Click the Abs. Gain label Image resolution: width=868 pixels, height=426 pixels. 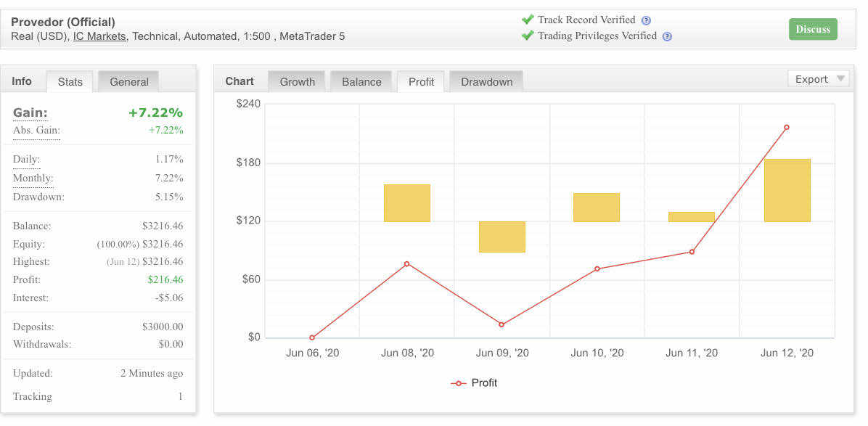pos(36,131)
